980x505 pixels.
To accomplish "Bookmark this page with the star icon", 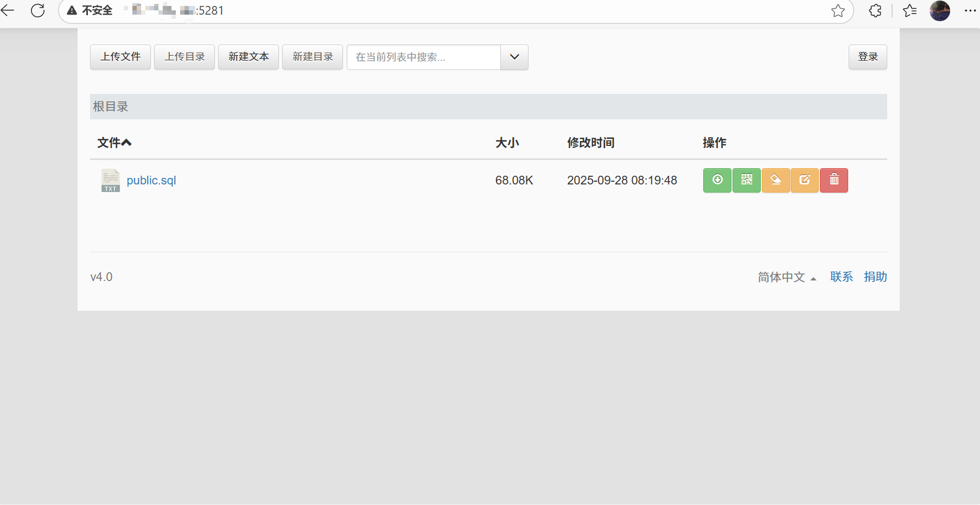I will coord(837,10).
